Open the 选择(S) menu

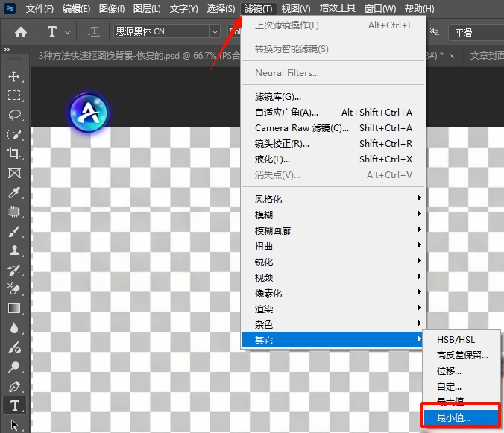221,9
